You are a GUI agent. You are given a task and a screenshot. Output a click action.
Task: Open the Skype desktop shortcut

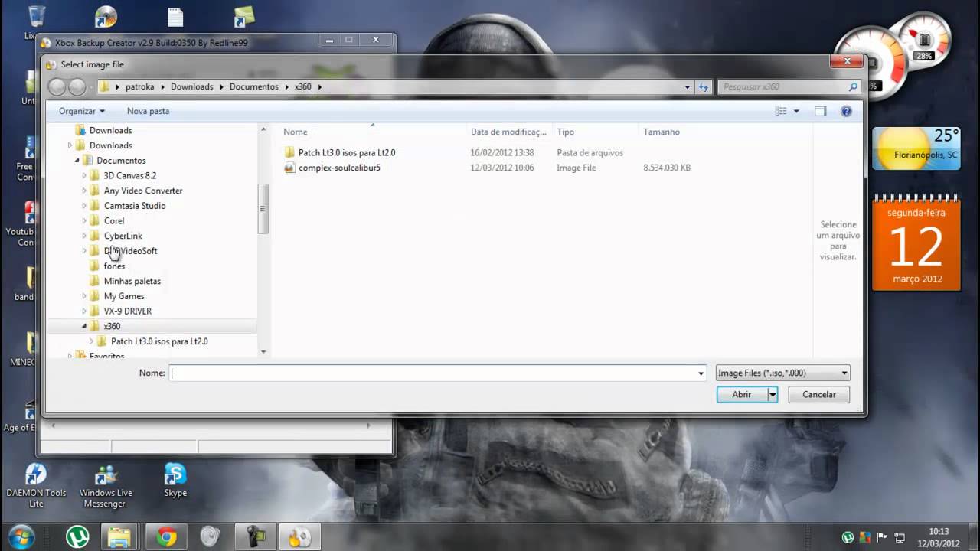point(175,481)
